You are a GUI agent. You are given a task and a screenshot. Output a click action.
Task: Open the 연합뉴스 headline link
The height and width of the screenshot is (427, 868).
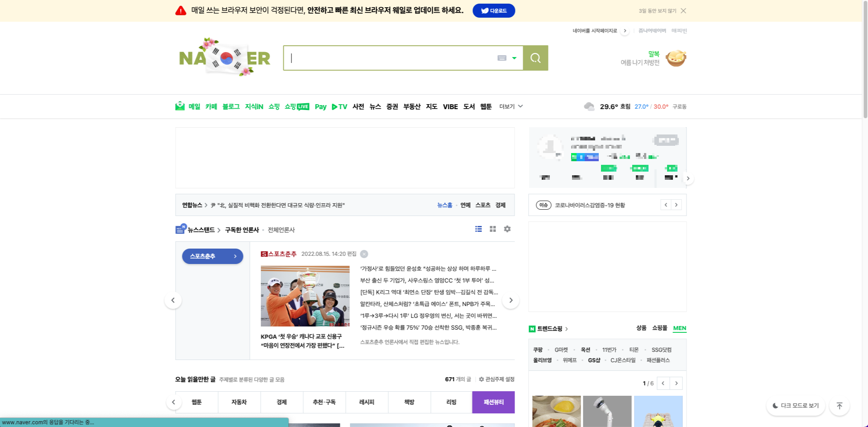(277, 205)
